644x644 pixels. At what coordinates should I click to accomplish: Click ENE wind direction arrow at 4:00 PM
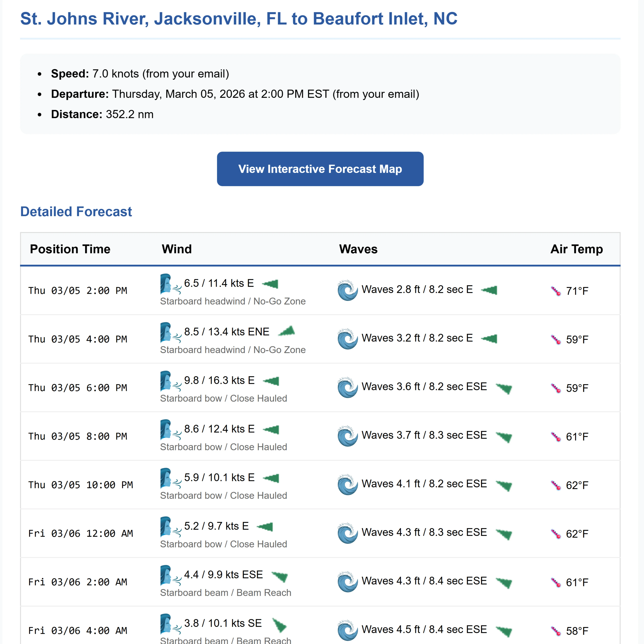(287, 331)
